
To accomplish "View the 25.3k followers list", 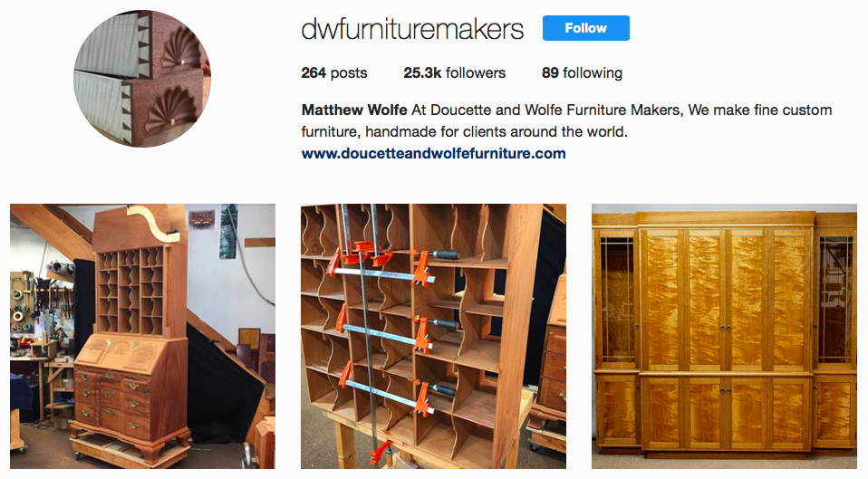I will point(455,73).
